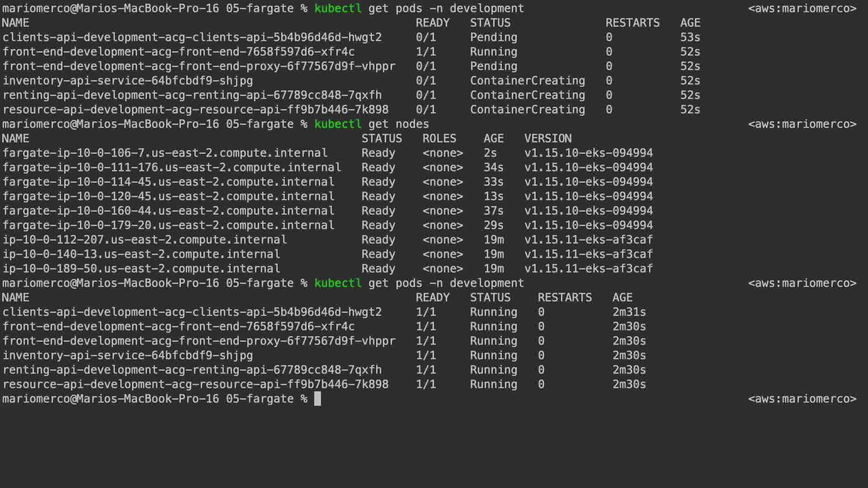
Task: Click node name fargate-ip-10-0-120-45
Action: click(x=168, y=196)
